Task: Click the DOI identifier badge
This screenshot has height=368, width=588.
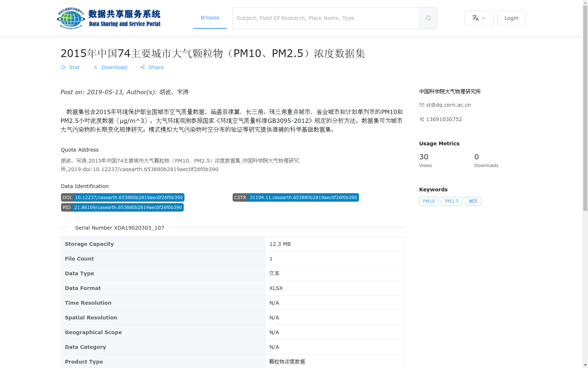Action: [x=123, y=198]
